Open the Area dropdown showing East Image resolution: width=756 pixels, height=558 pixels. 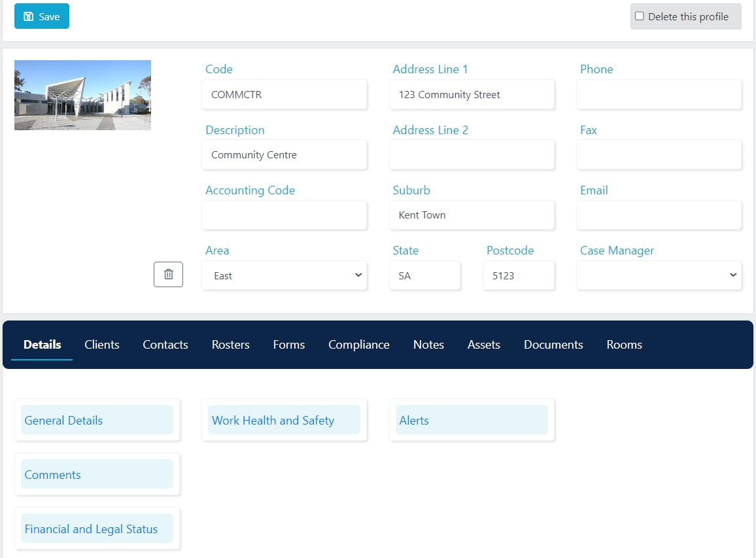point(284,275)
